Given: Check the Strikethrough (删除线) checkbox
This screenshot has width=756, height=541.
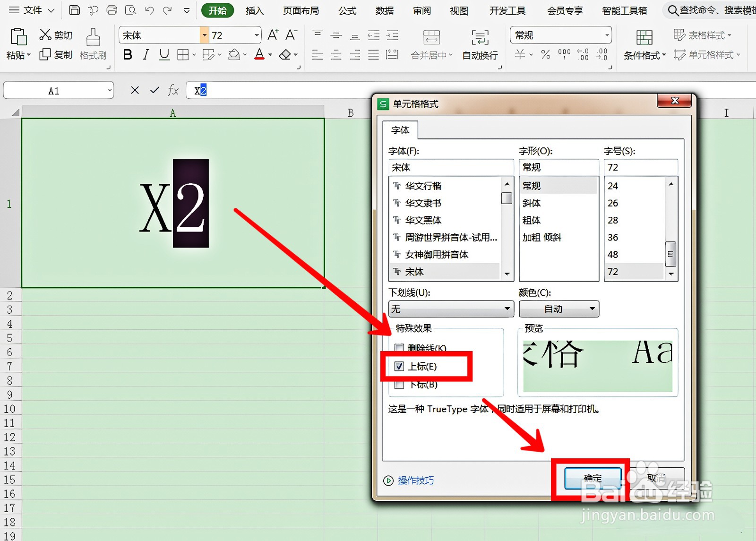Looking at the screenshot, I should coord(399,348).
